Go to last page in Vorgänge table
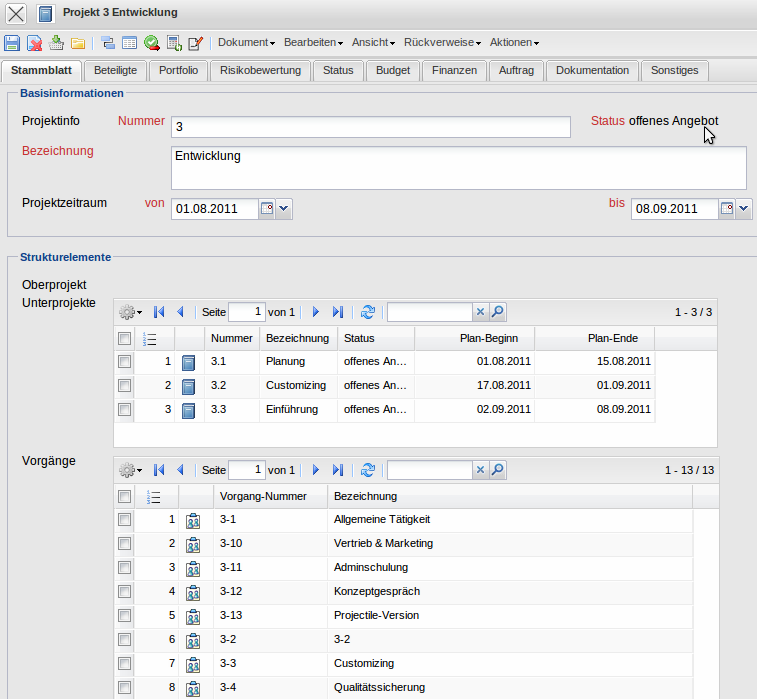 338,470
